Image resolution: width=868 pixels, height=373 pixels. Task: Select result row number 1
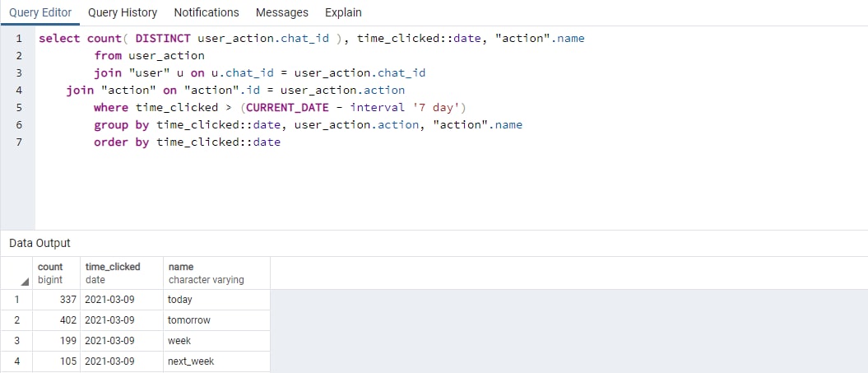point(16,299)
